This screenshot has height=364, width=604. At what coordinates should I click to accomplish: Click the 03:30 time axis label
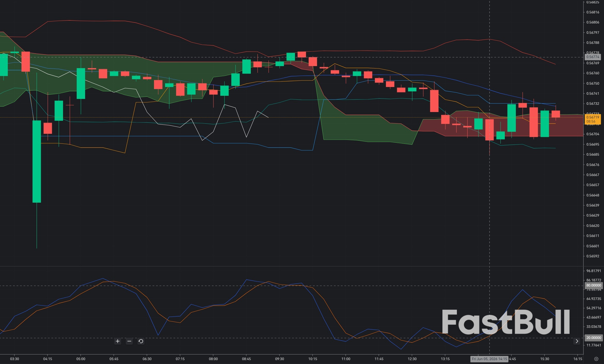pyautogui.click(x=14, y=359)
